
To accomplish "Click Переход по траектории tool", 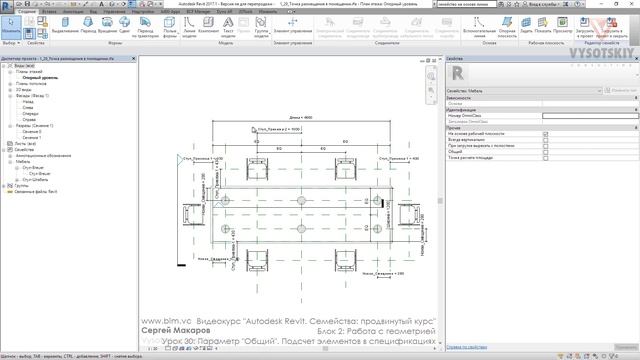I will (145, 27).
